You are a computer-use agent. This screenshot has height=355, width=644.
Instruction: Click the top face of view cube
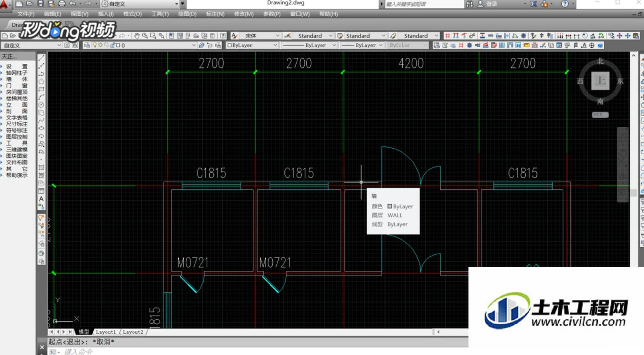600,81
